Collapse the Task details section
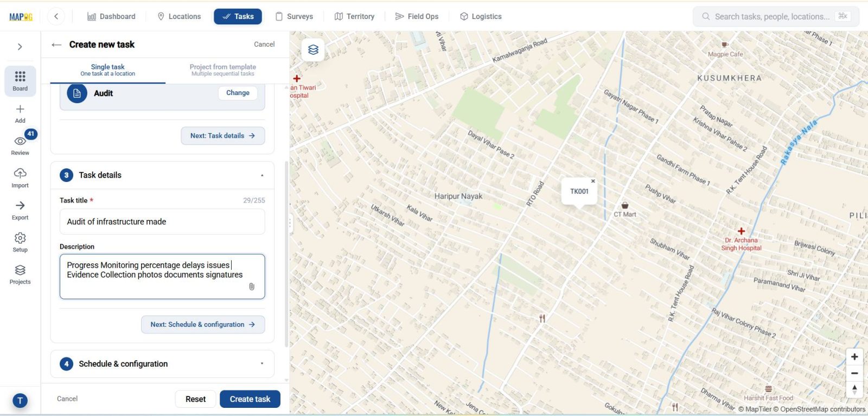The width and height of the screenshot is (868, 416). (262, 175)
